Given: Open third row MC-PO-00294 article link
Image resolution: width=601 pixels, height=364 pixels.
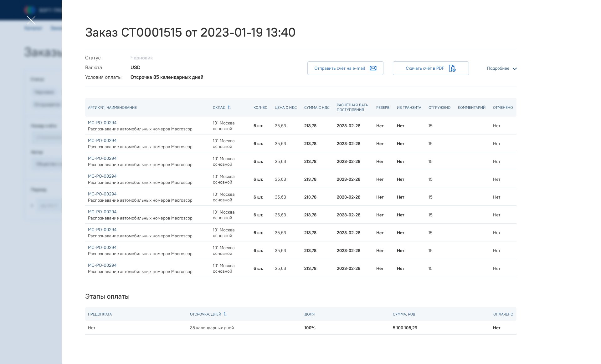Looking at the screenshot, I should tap(102, 158).
